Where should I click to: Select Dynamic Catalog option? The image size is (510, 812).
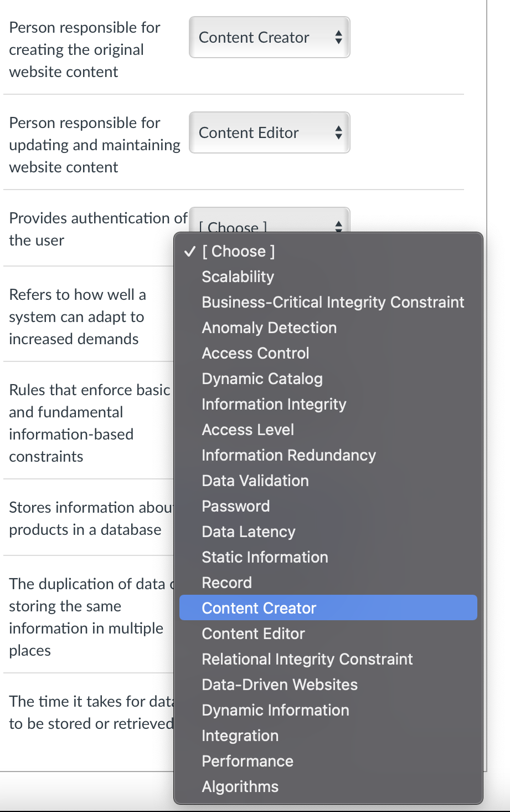[x=261, y=379]
